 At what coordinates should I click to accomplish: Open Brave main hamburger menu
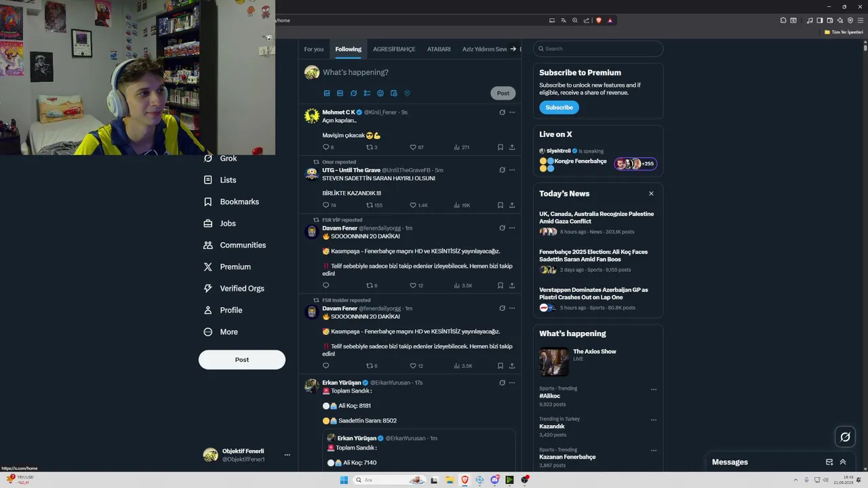(x=860, y=20)
